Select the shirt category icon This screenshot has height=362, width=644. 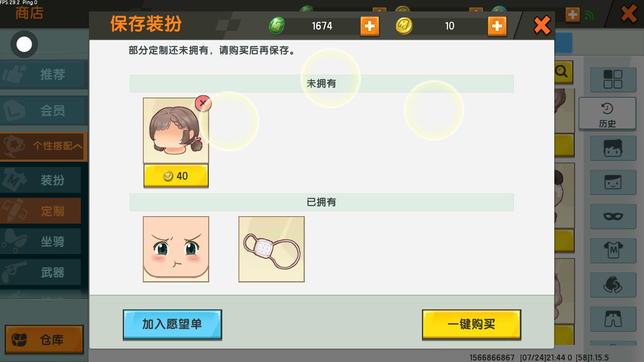tap(613, 251)
